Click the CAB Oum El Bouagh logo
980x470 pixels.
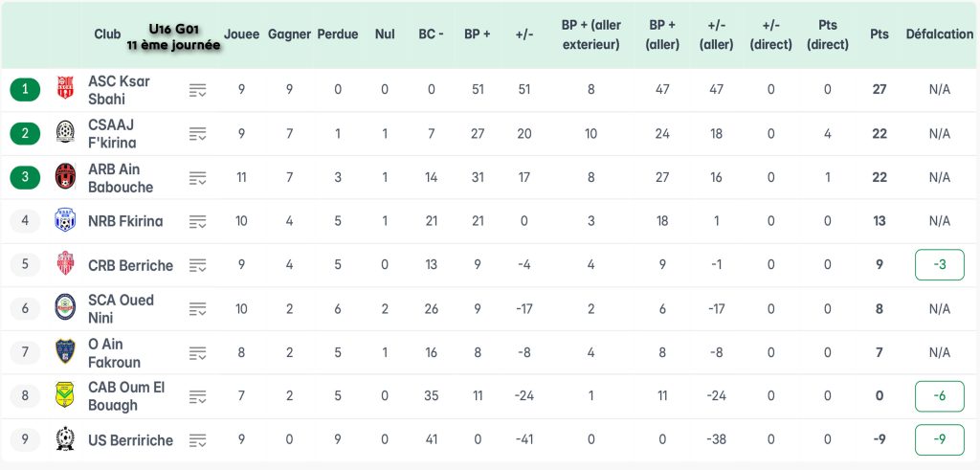coord(65,396)
